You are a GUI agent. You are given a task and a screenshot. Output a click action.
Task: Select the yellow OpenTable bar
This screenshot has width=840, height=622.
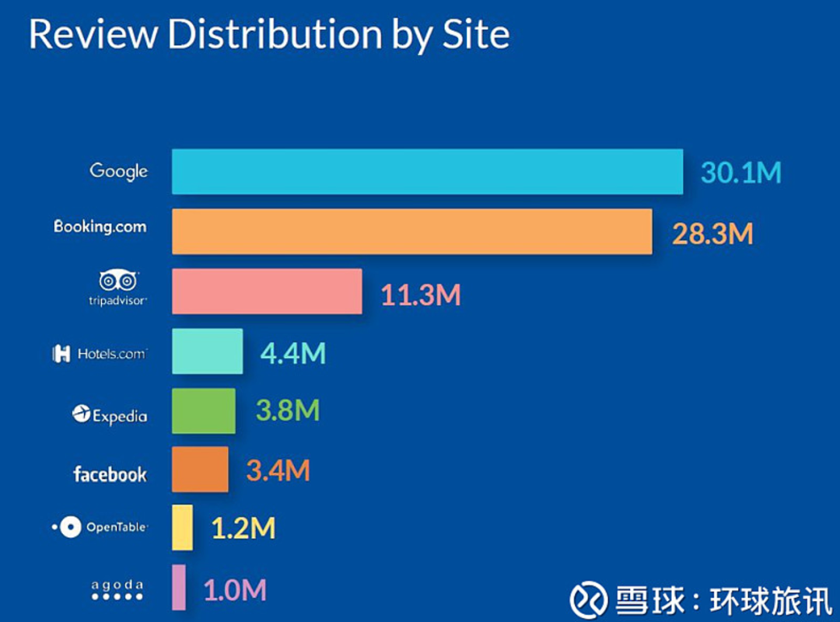click(182, 527)
